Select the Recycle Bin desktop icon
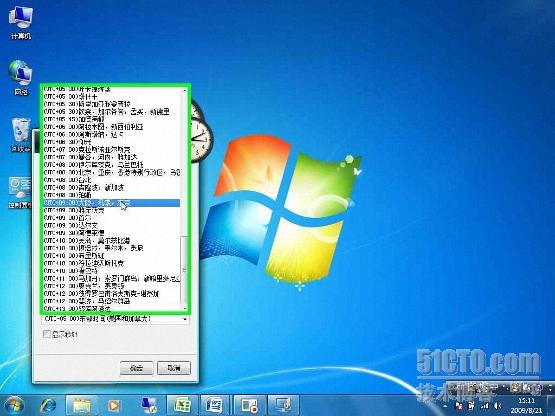This screenshot has height=416, width=555. point(21,135)
